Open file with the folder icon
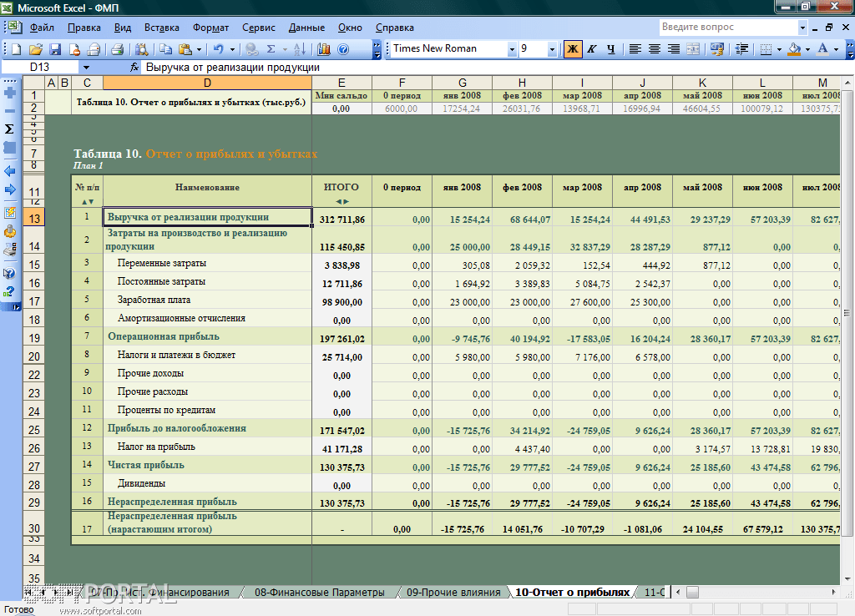Screen dimensions: 855x616 coord(36,49)
